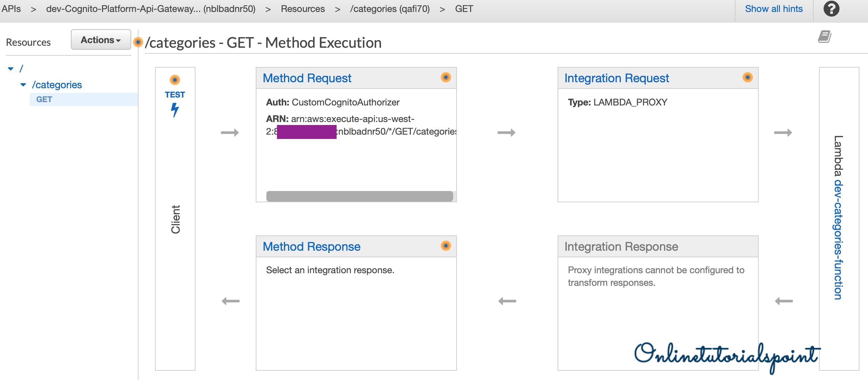Click hint dot above TEST
The image size is (868, 380).
[x=175, y=80]
